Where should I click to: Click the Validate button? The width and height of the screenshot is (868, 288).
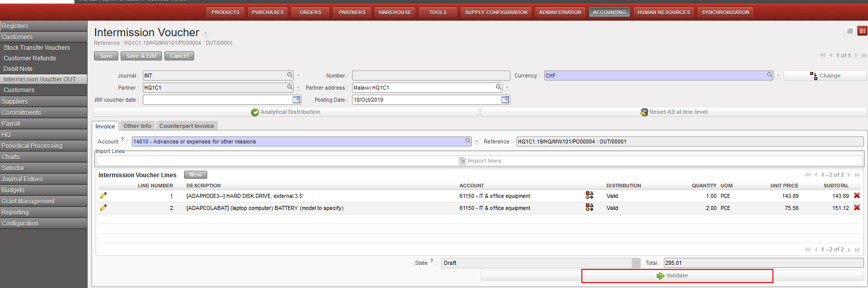coord(677,275)
